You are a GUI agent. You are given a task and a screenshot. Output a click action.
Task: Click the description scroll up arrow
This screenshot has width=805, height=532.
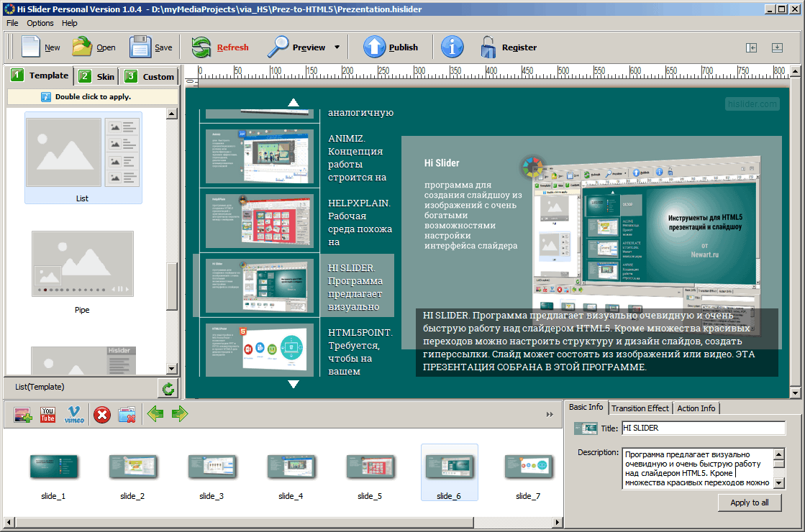(x=779, y=454)
